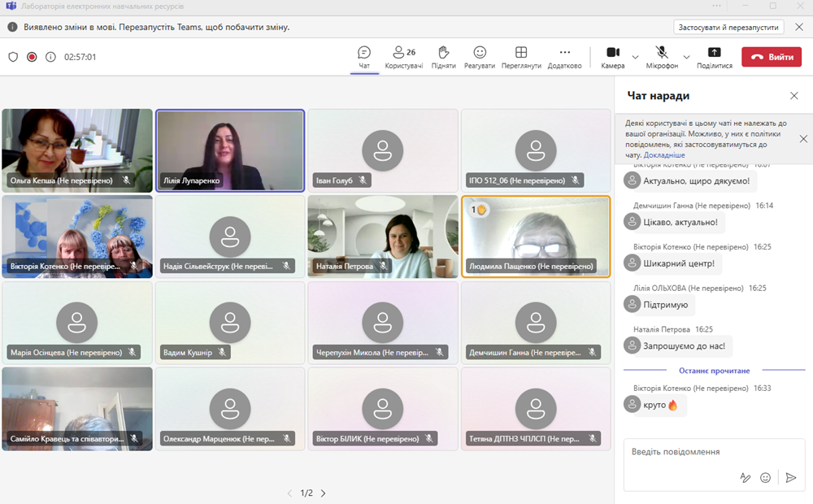
Task: Open More (Додатково) options menu
Action: tap(564, 57)
